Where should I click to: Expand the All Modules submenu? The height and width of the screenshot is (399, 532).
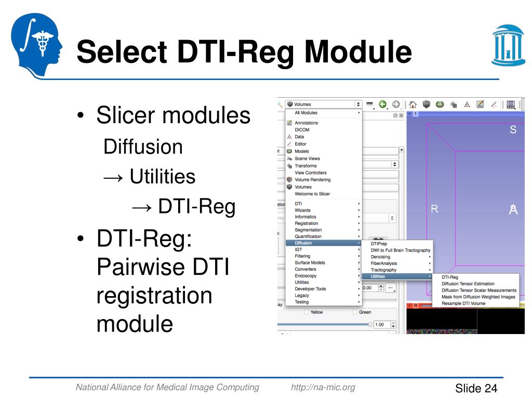click(324, 113)
